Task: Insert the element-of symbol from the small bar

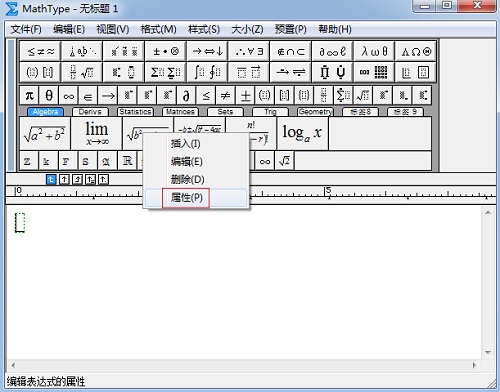Action: click(88, 96)
